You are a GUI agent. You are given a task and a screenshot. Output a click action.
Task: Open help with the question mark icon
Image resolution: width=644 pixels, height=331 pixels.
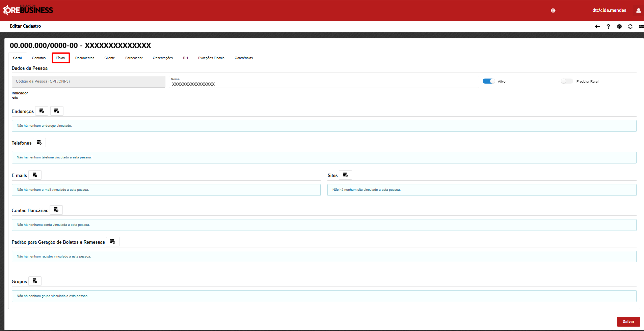click(x=608, y=27)
